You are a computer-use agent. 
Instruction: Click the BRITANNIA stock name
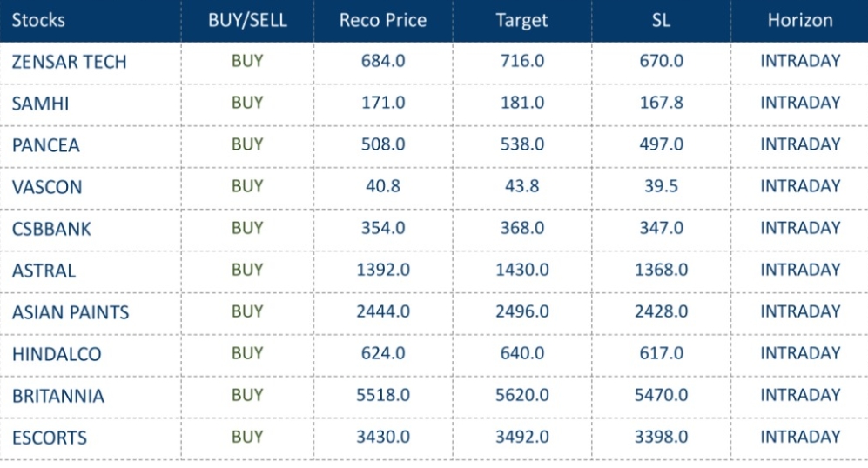tap(57, 396)
